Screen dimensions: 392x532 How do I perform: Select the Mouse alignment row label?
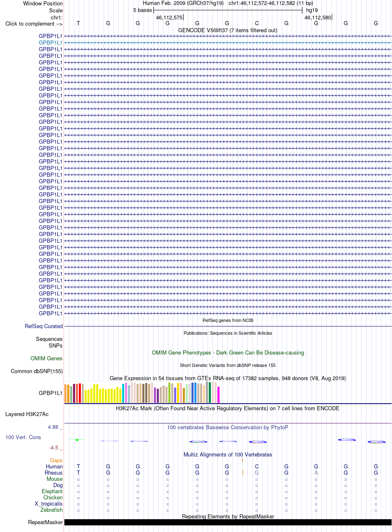(x=55, y=479)
